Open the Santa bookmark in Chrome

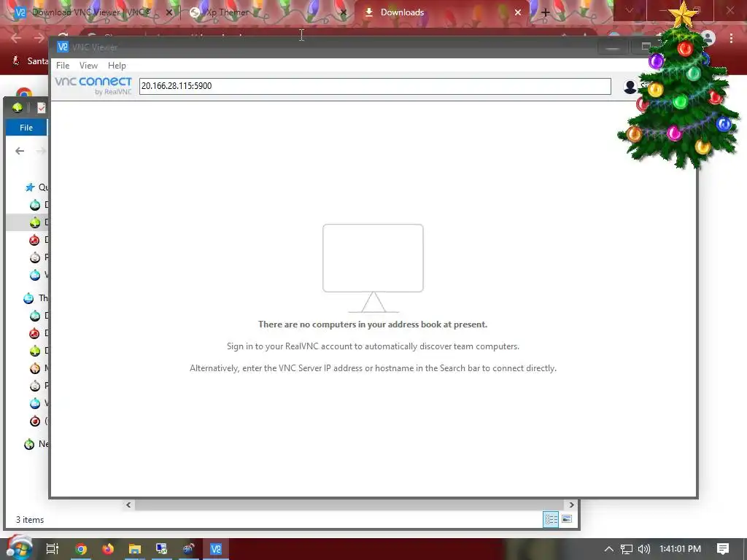pyautogui.click(x=30, y=61)
